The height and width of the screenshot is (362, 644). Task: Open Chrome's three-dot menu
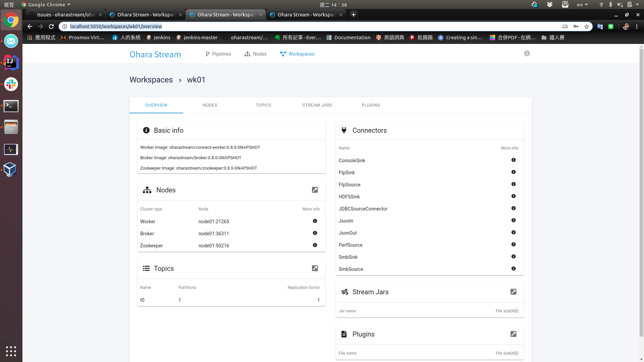point(637,26)
